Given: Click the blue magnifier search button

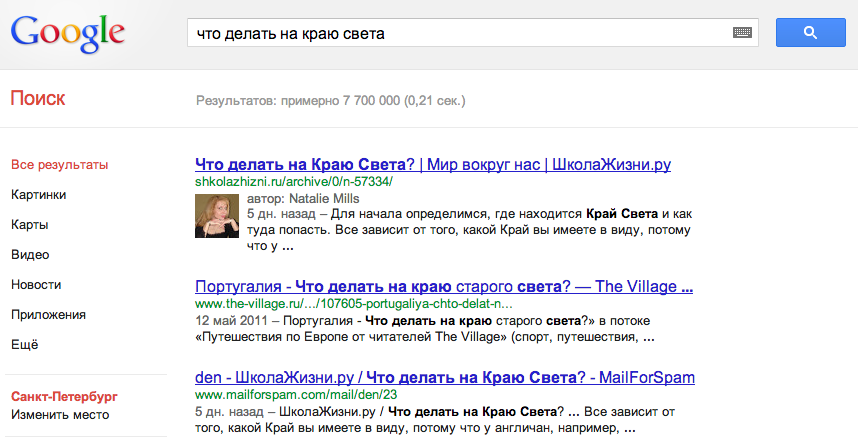Looking at the screenshot, I should click(810, 32).
